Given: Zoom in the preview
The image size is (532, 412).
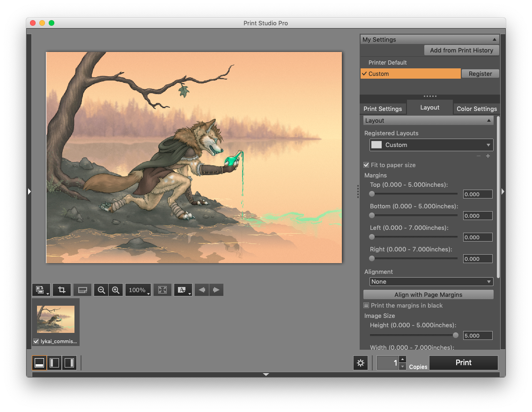Looking at the screenshot, I should pyautogui.click(x=116, y=290).
